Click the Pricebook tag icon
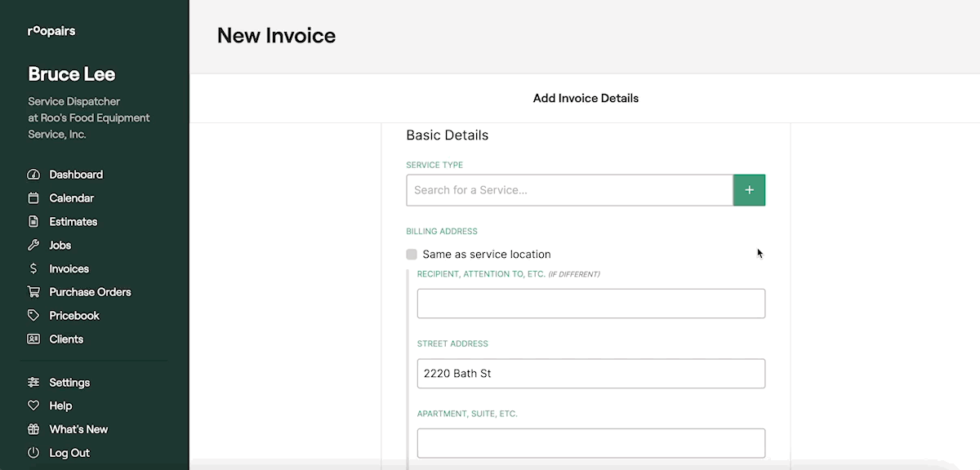The height and width of the screenshot is (470, 980). 33,316
